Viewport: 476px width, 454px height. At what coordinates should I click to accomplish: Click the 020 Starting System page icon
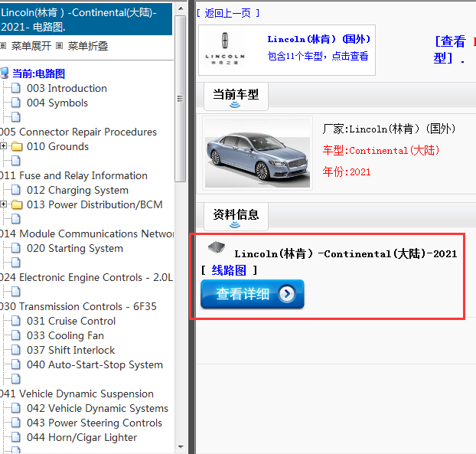pyautogui.click(x=16, y=248)
